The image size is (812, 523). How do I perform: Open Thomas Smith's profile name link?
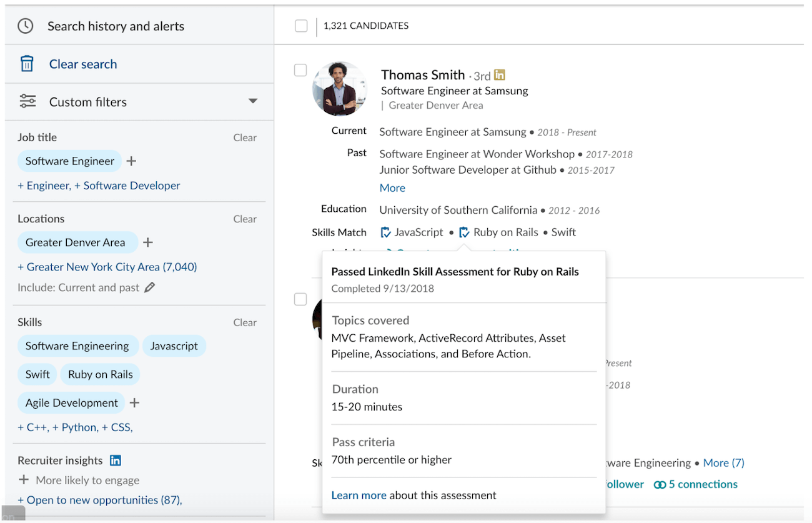(x=423, y=75)
